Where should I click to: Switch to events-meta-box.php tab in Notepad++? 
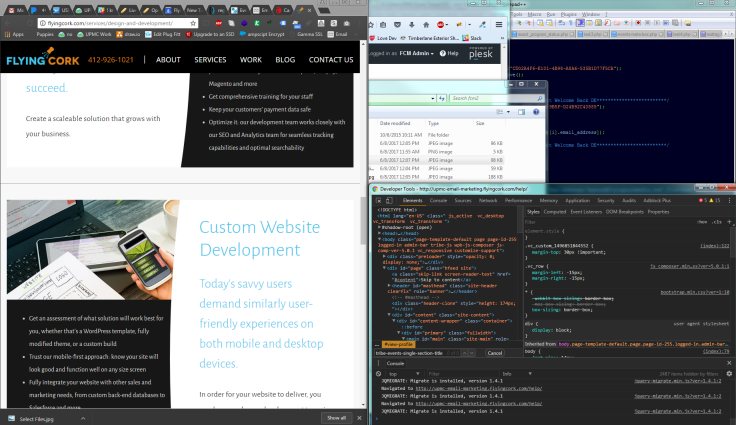click(636, 34)
